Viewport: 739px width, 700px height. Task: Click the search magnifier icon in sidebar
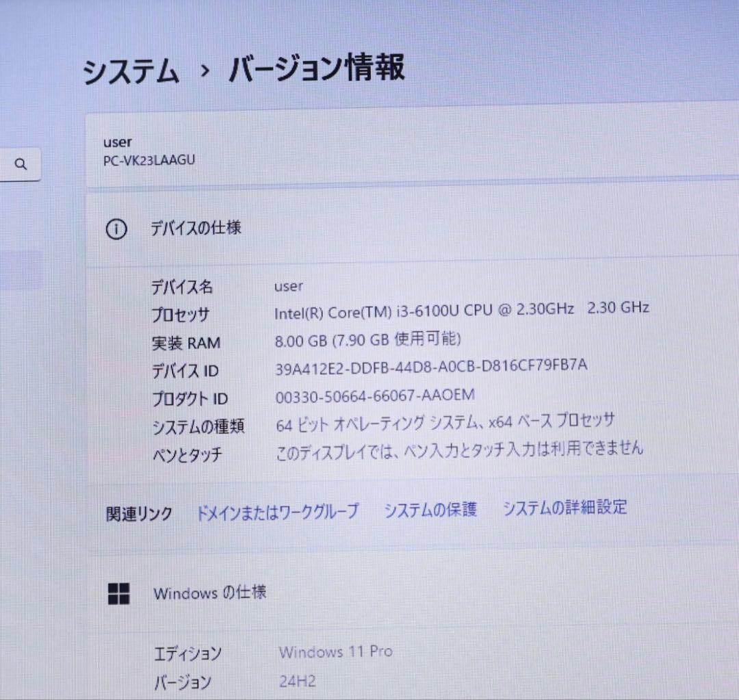21,164
